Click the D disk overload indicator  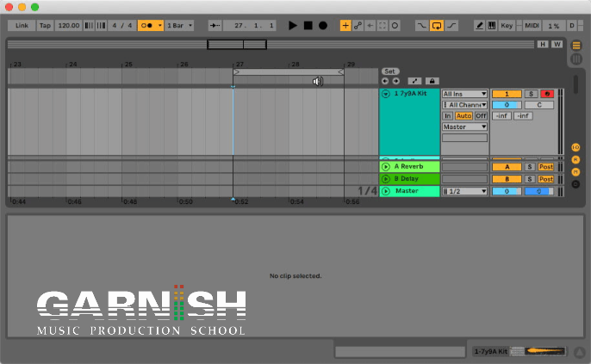pos(572,26)
